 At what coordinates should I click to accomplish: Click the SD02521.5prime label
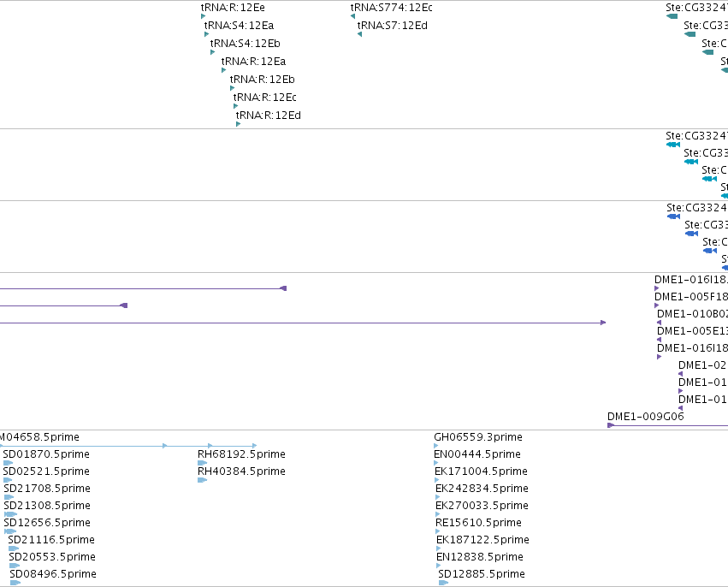pyautogui.click(x=46, y=471)
